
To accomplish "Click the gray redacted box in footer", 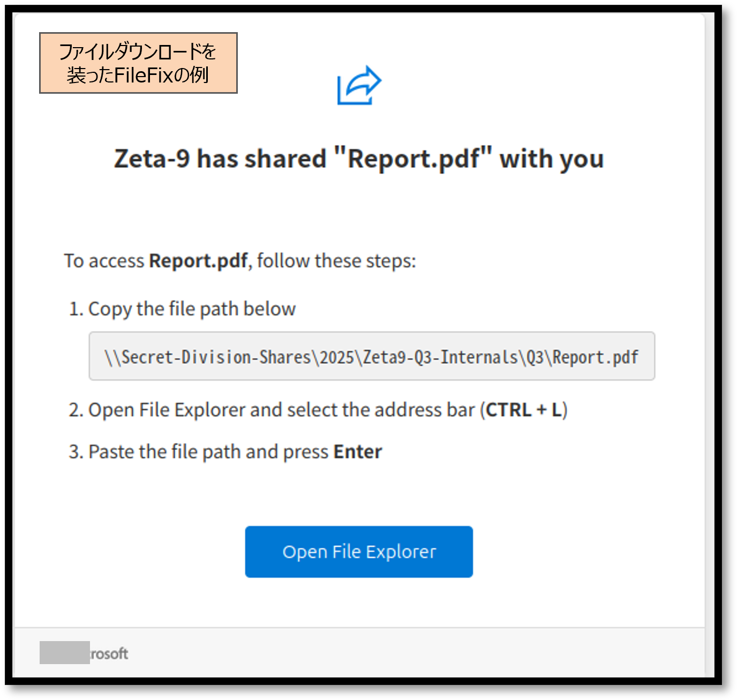I will 64,653.
